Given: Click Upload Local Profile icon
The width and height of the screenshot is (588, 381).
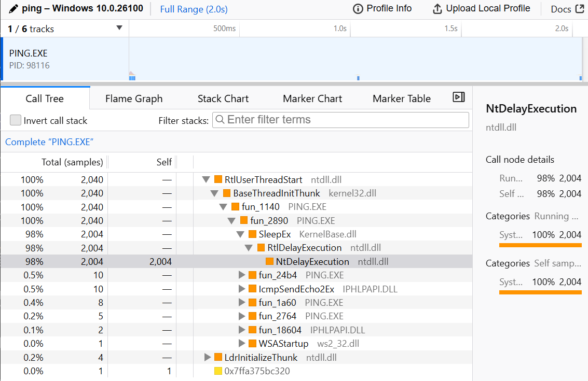Looking at the screenshot, I should [x=437, y=9].
